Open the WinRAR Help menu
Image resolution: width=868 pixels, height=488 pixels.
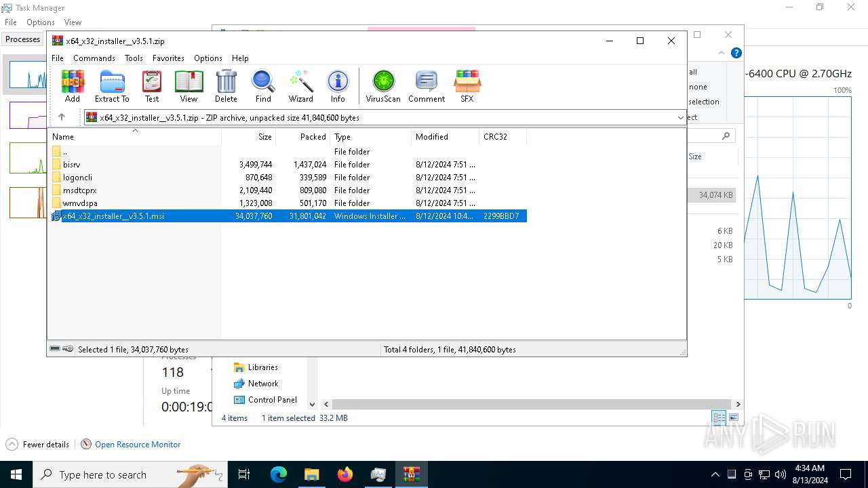click(240, 58)
